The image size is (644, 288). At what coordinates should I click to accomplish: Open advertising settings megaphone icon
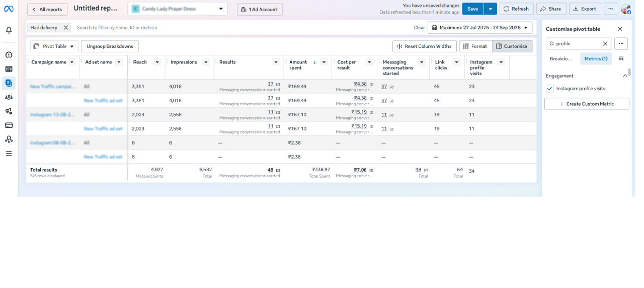[9, 111]
